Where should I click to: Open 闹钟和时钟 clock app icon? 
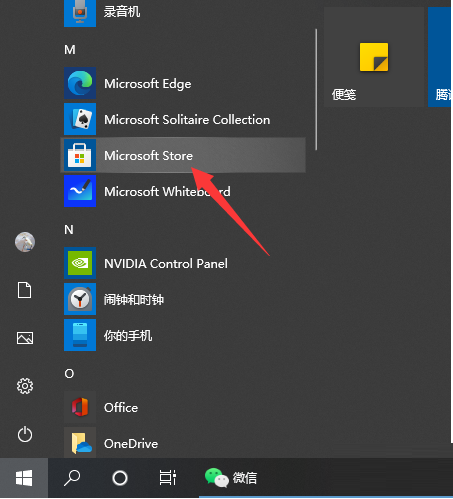(x=80, y=299)
